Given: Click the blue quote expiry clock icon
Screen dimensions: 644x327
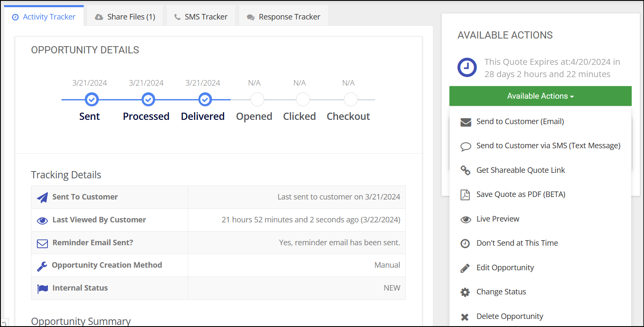Looking at the screenshot, I should tap(467, 67).
